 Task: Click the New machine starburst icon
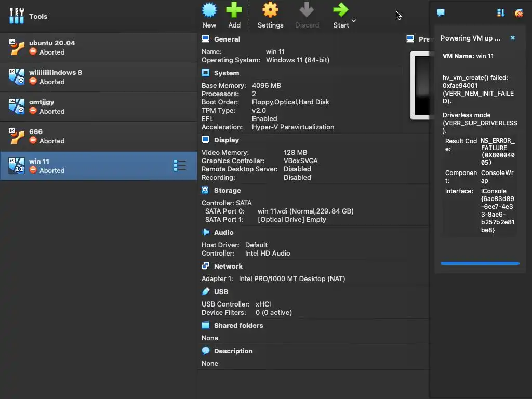[209, 10]
